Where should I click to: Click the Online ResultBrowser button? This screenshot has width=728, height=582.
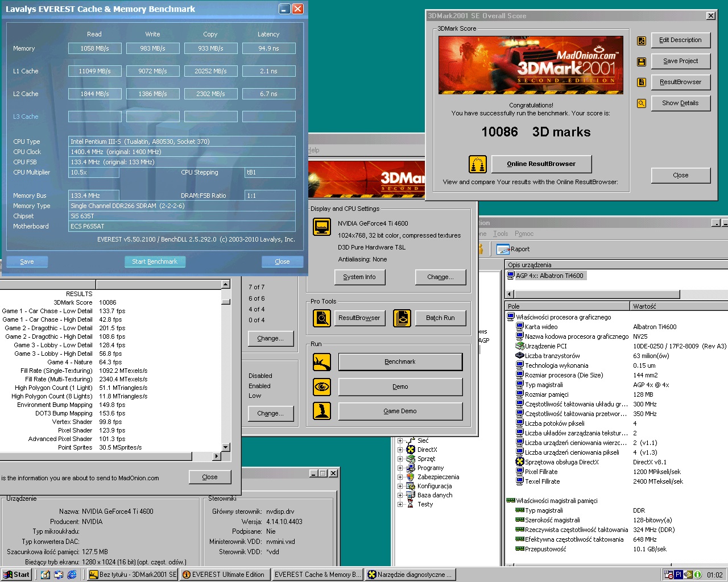pos(541,164)
